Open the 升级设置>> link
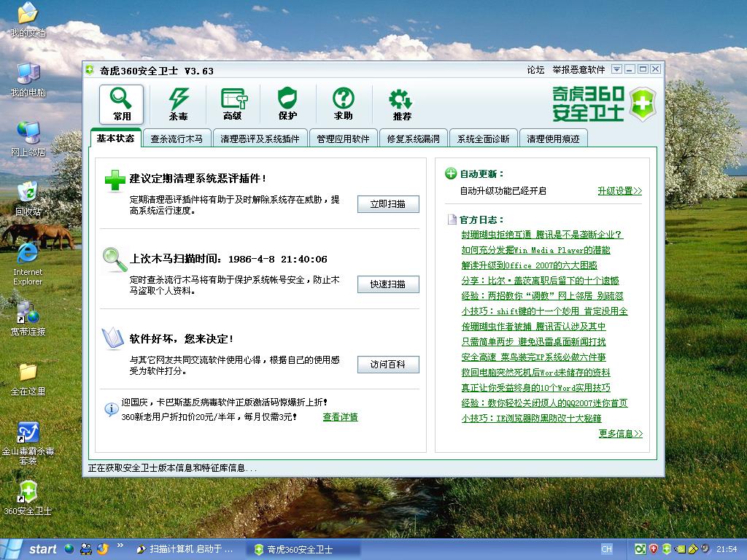Viewport: 747px width, 560px height. coord(620,190)
